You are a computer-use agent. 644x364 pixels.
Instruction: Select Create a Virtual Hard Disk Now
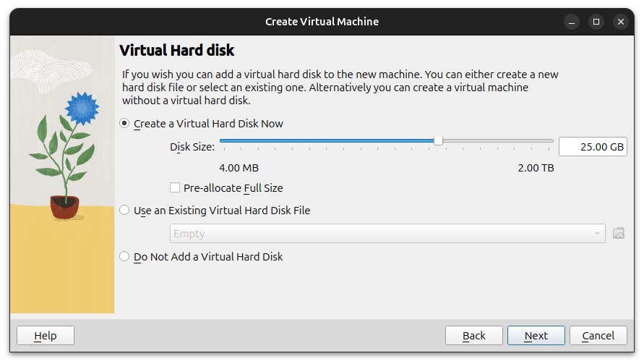tap(125, 124)
